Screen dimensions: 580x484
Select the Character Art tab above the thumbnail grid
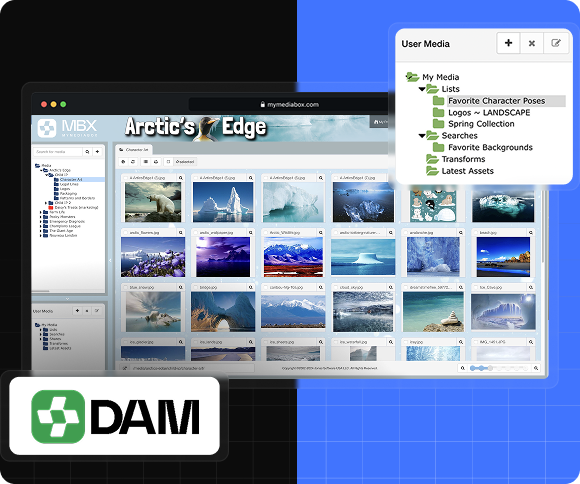click(134, 149)
